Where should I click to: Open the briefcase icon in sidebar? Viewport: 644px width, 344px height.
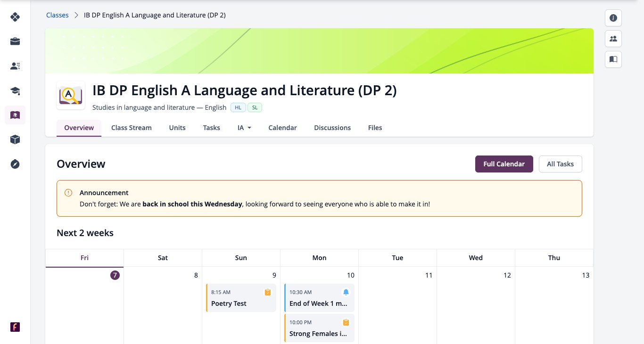coord(15,41)
